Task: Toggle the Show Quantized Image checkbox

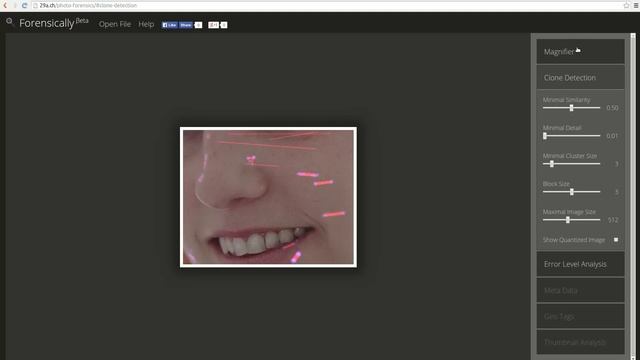Action: 616,240
